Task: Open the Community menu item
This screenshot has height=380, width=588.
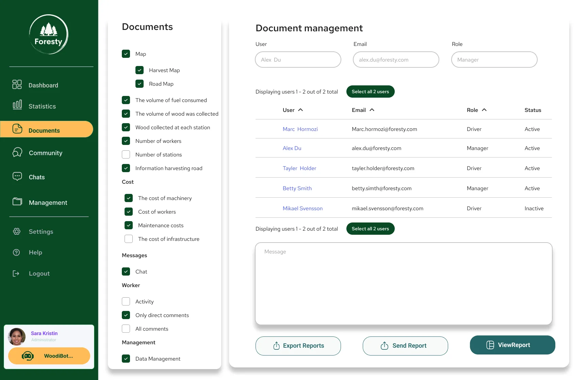Action: point(46,153)
